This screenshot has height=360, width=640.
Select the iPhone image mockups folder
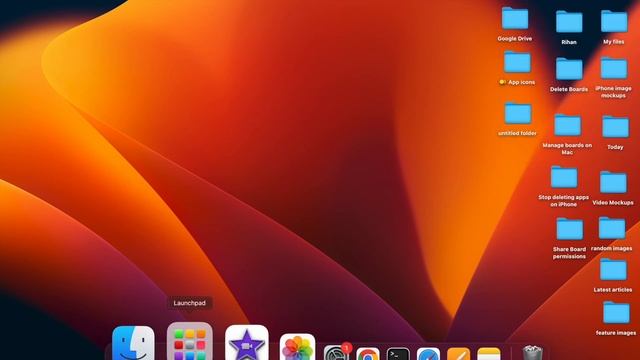click(x=613, y=68)
